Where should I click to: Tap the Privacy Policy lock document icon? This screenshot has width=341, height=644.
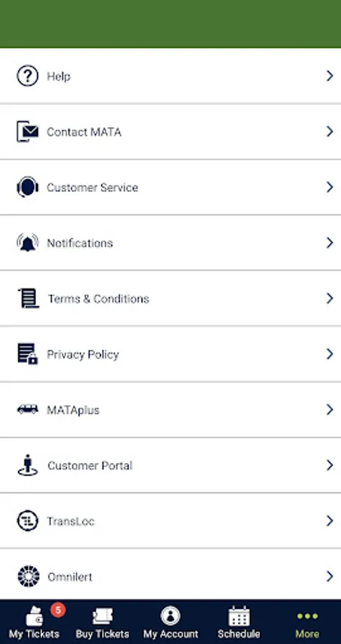[x=27, y=353]
